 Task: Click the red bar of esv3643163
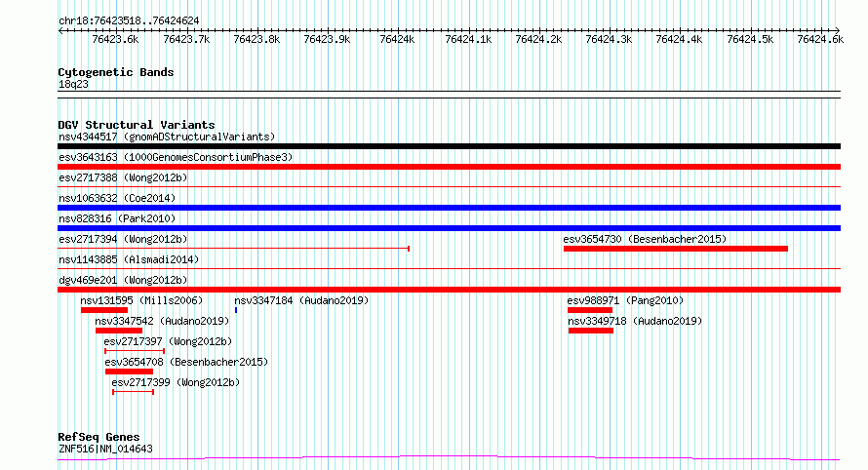click(449, 167)
